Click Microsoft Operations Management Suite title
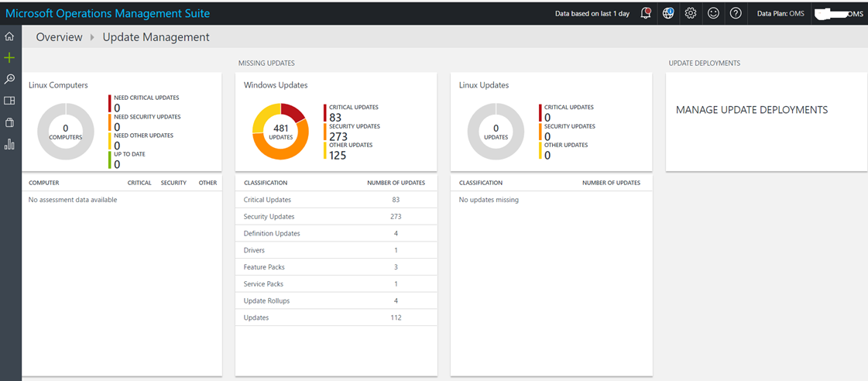The image size is (868, 381). coord(108,13)
